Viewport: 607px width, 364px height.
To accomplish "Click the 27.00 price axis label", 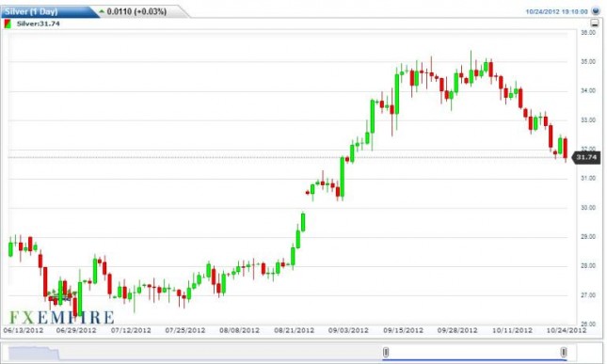I will (x=588, y=295).
